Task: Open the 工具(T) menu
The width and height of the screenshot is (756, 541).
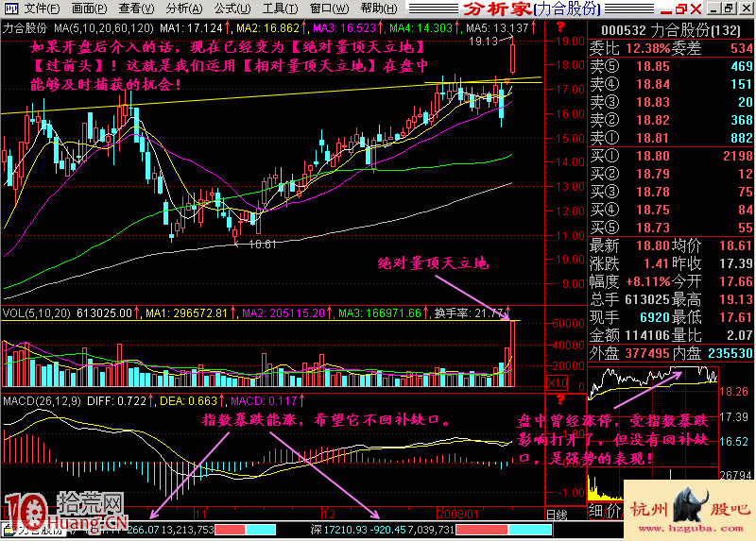Action: [280, 8]
